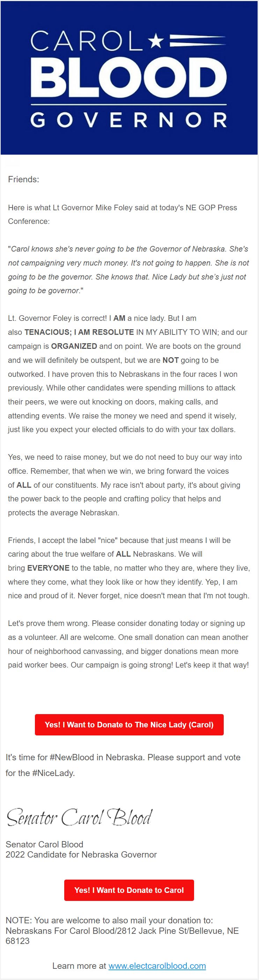Image resolution: width=259 pixels, height=980 pixels.
Task: Click the #NiceLady hashtag text
Action: tap(53, 773)
